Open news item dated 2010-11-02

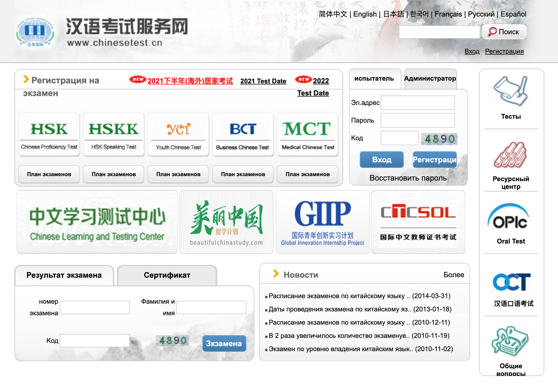pos(361,349)
